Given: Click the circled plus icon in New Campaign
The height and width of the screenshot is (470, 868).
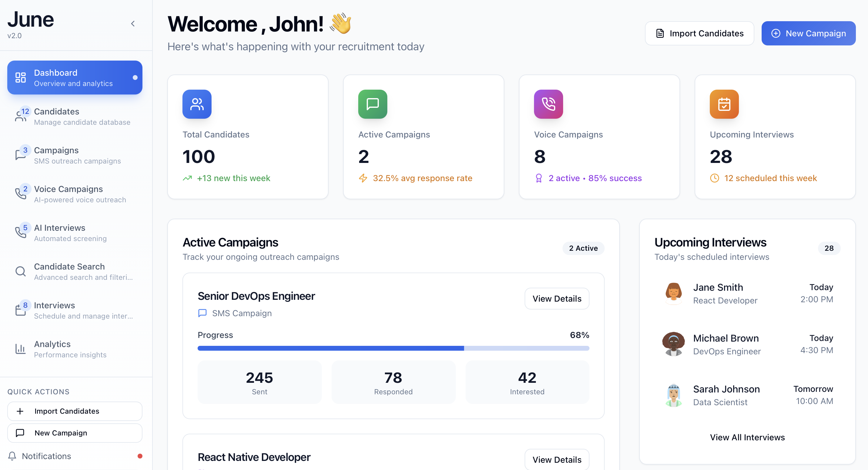Looking at the screenshot, I should pyautogui.click(x=776, y=33).
